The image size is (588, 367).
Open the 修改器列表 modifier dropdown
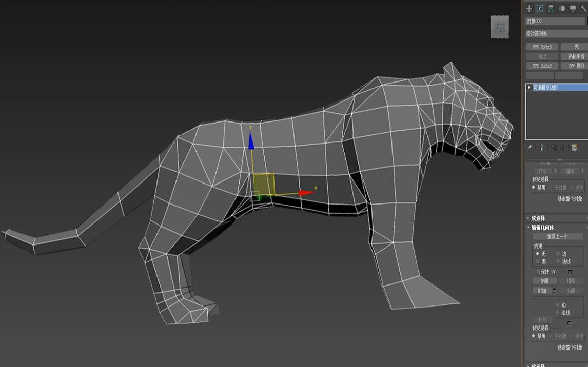click(557, 34)
